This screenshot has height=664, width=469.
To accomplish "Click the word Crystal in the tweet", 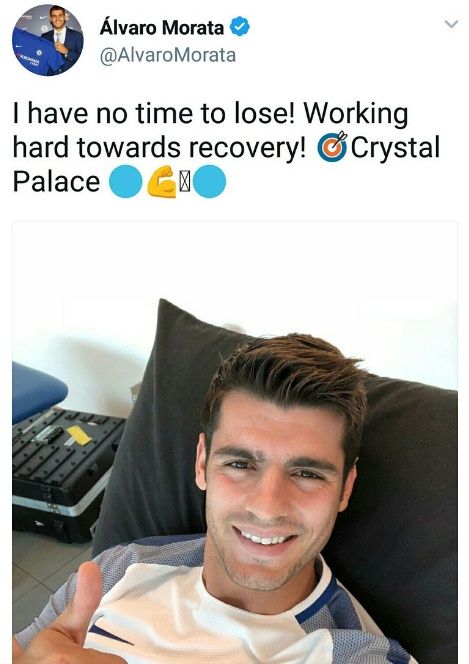I will [395, 148].
